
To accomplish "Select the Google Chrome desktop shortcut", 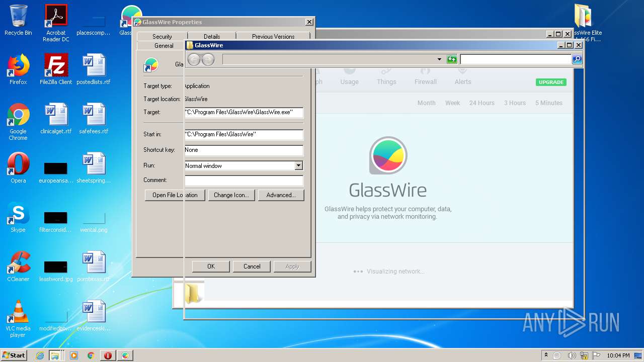I will tap(18, 122).
